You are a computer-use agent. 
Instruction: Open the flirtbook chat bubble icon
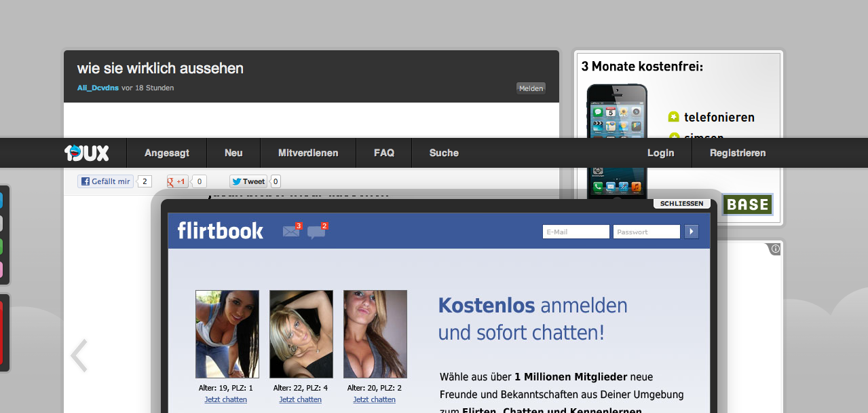[x=317, y=232]
